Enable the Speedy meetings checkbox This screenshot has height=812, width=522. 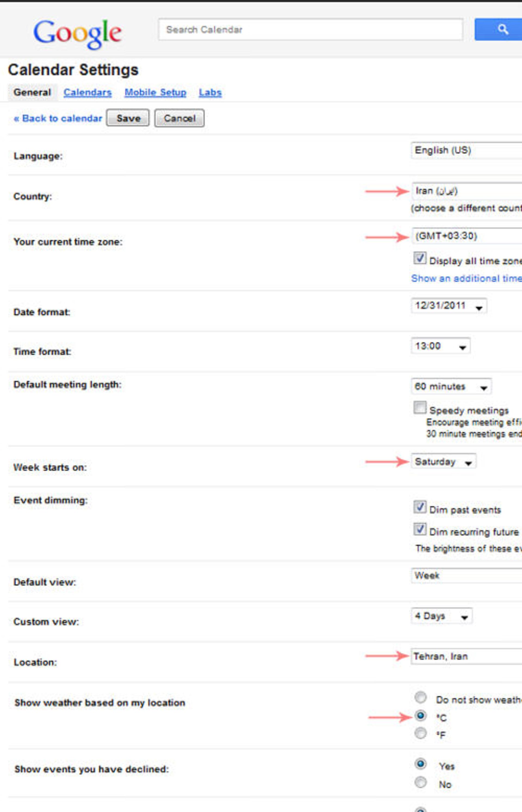tap(420, 408)
